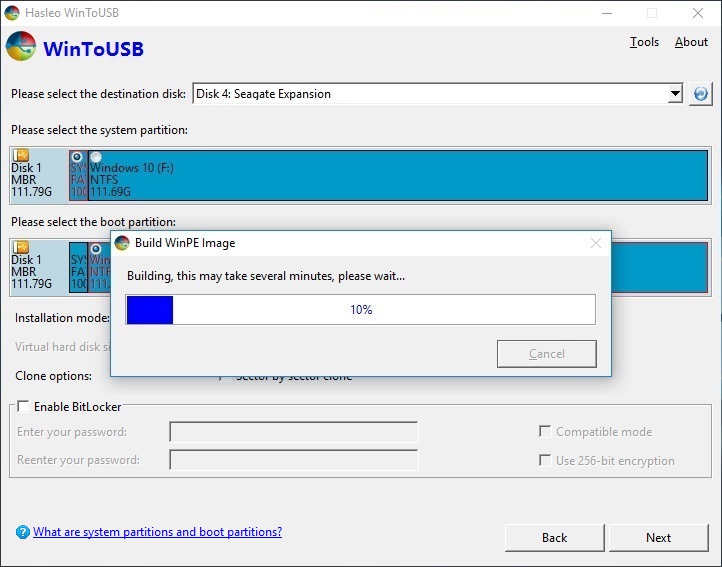Open the destination disk dropdown arrow
722x567 pixels.
[675, 94]
